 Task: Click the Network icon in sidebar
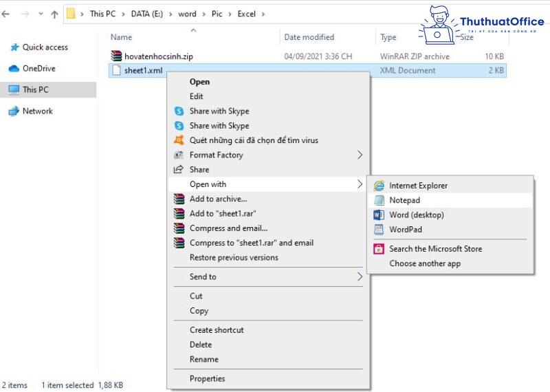tap(14, 111)
